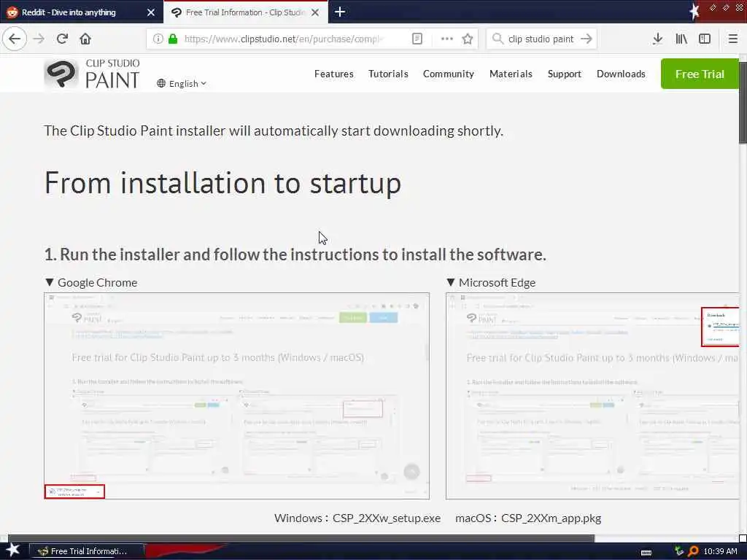Go to the Support page

(x=565, y=74)
